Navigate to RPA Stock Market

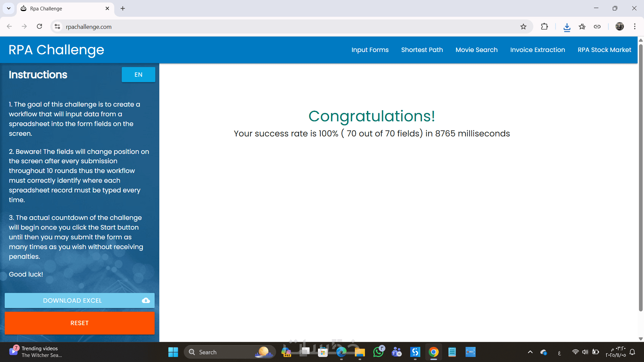coord(604,50)
